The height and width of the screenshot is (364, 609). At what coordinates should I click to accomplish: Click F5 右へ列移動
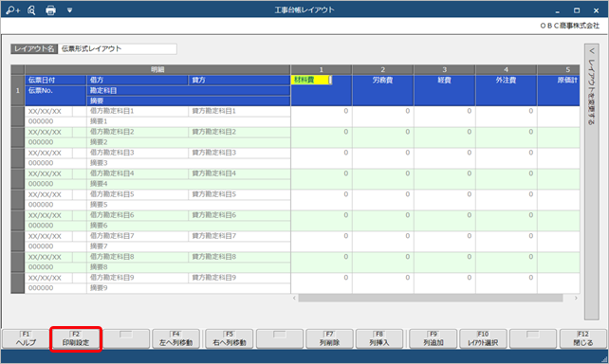pyautogui.click(x=230, y=338)
